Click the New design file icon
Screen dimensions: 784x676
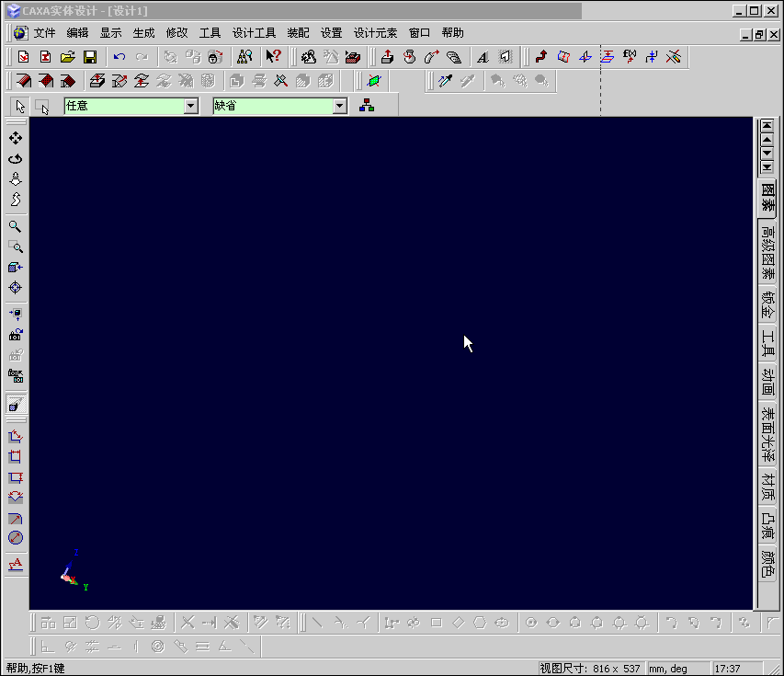24,57
